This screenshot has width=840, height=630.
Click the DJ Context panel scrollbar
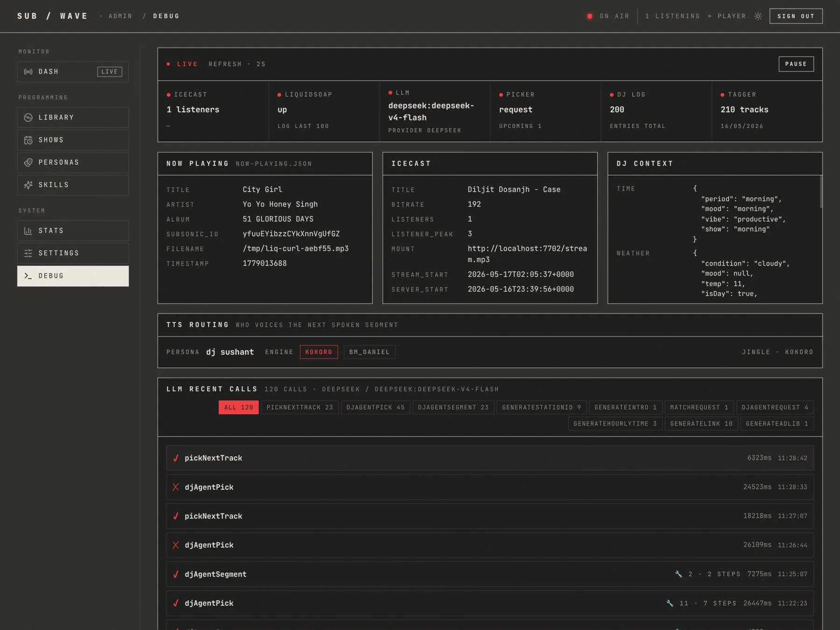coord(821,192)
